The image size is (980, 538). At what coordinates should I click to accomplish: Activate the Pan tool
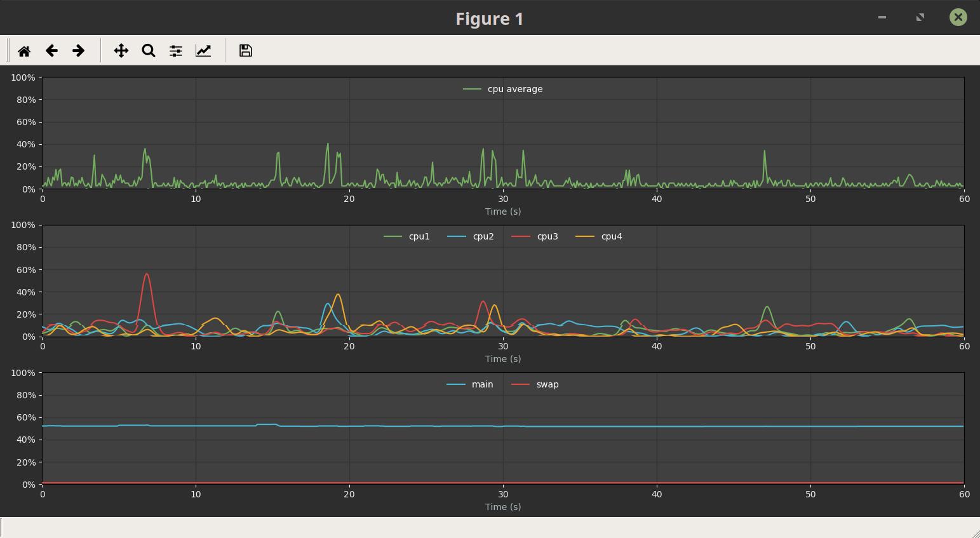point(121,50)
